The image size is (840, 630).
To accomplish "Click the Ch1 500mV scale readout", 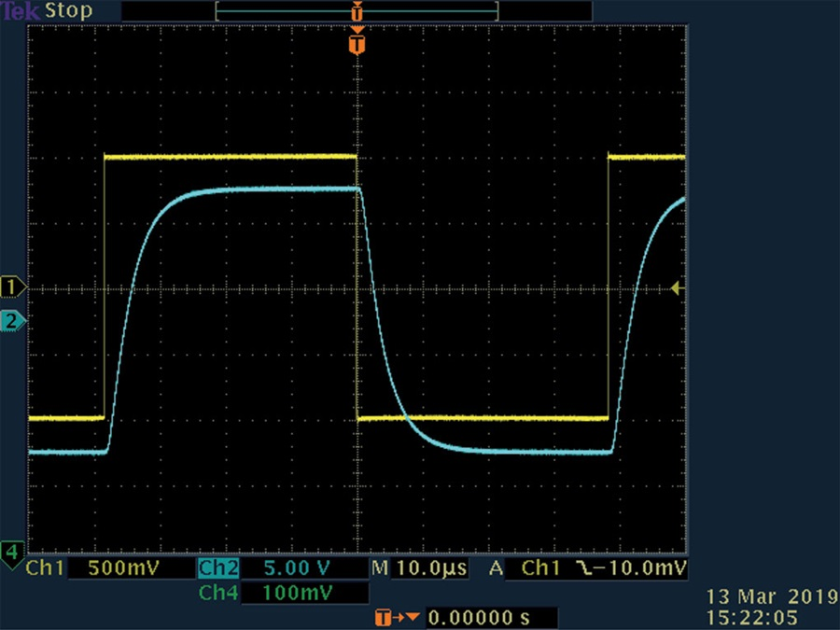I will point(123,567).
